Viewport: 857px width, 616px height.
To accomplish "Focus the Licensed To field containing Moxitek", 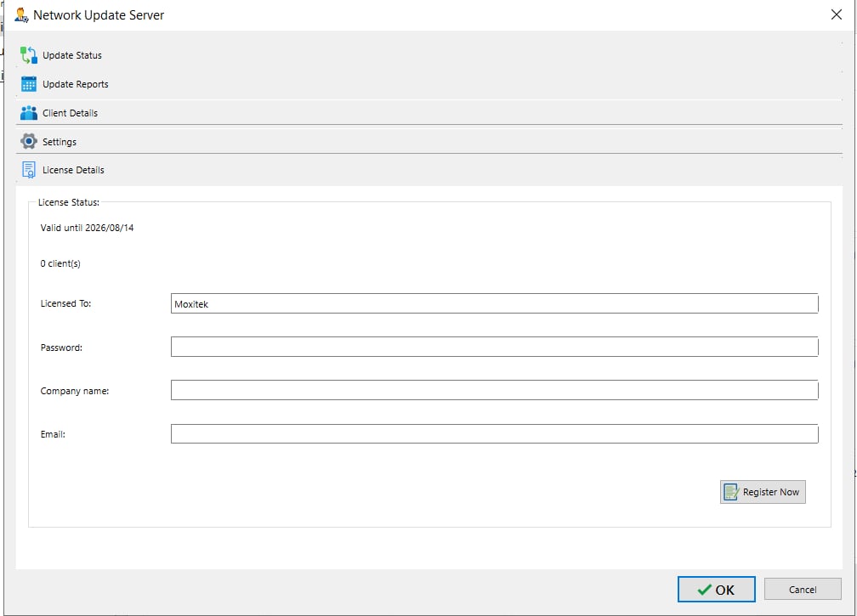I will pyautogui.click(x=494, y=304).
